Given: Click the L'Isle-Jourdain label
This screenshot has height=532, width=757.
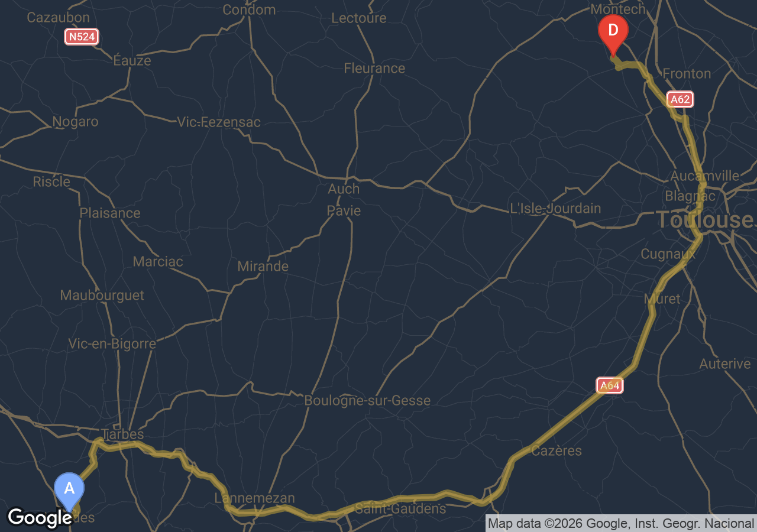Looking at the screenshot, I should coord(555,209).
